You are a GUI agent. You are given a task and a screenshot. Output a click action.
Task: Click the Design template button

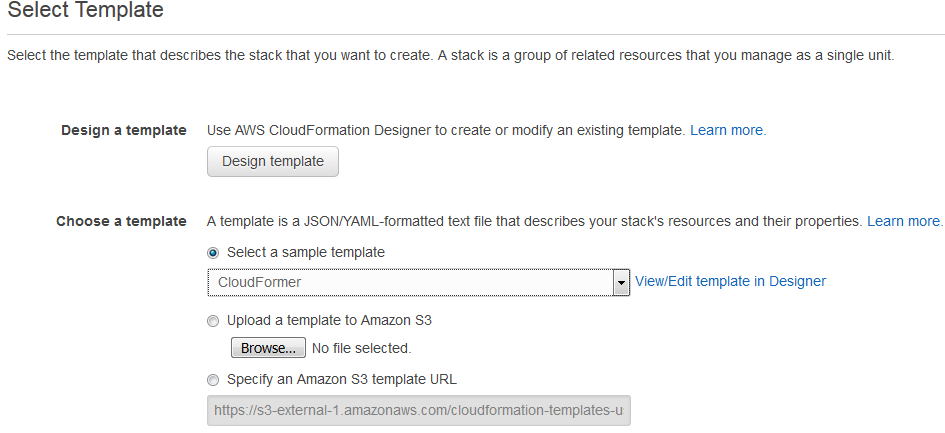pos(272,162)
